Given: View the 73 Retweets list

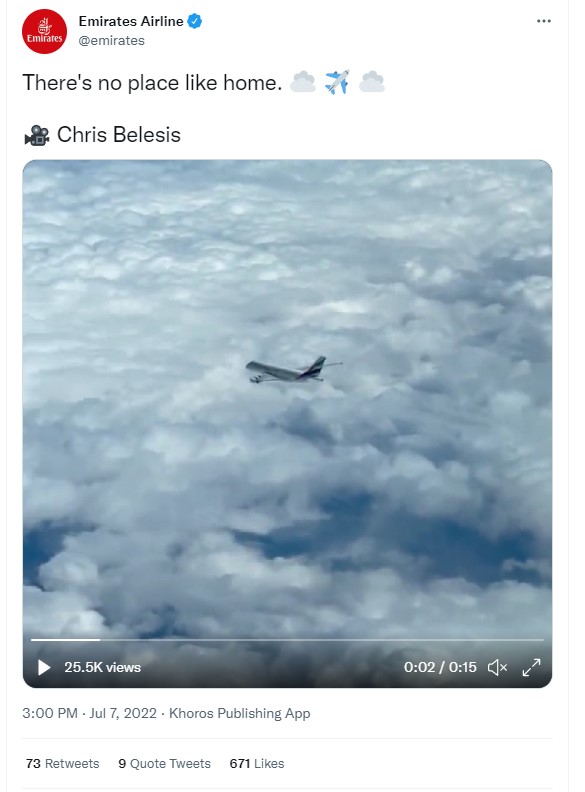Looking at the screenshot, I should 63,763.
